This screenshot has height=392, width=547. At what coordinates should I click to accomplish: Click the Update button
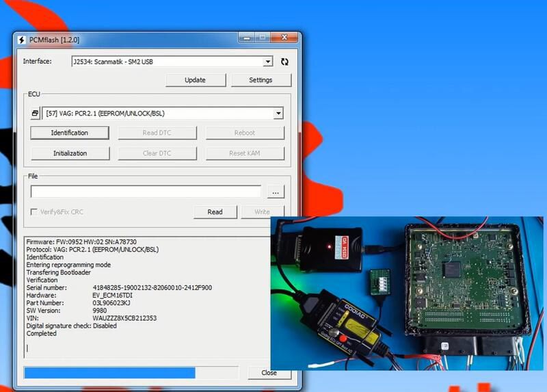[x=195, y=80]
